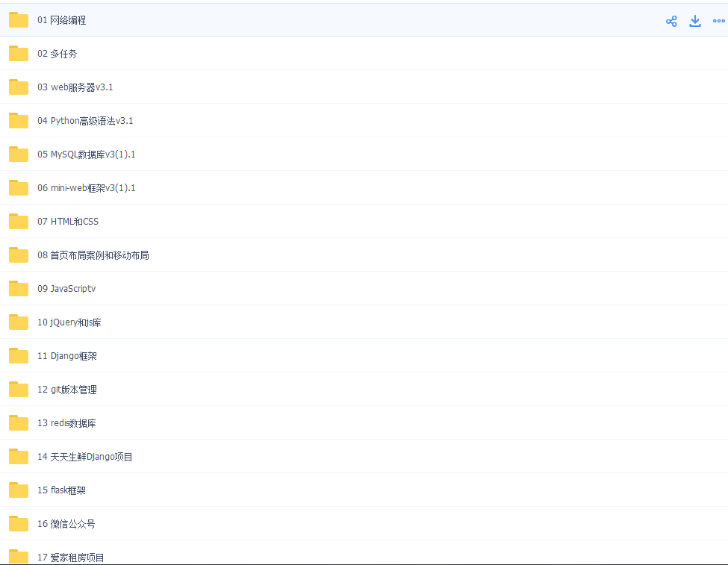The height and width of the screenshot is (565, 728).
Task: Open folder name 05 MySQL数据库v3(1).1
Action: 87,154
